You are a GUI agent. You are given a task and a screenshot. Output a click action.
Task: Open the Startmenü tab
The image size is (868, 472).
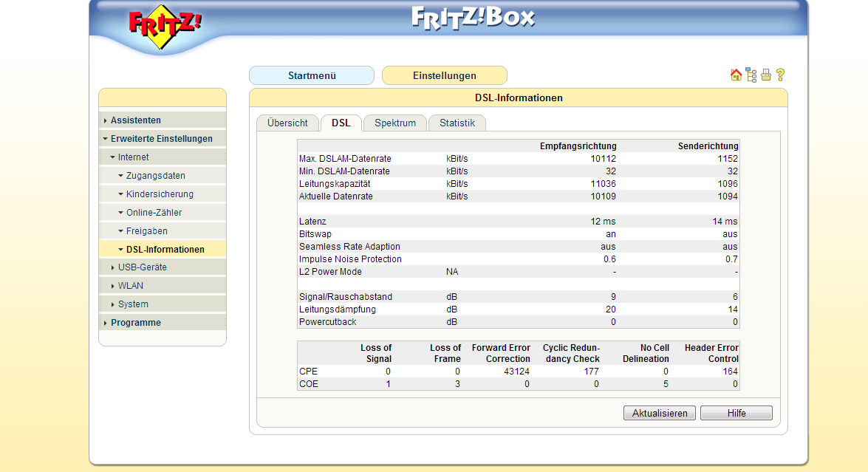(x=312, y=76)
